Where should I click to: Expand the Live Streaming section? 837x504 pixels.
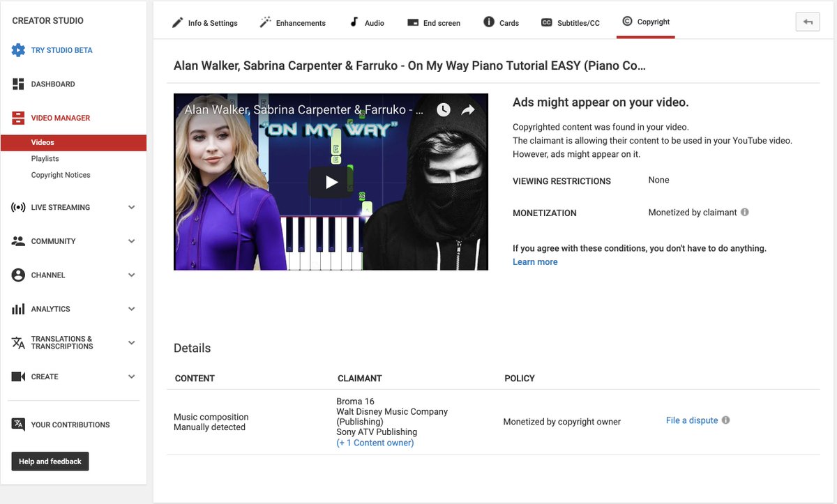point(132,207)
